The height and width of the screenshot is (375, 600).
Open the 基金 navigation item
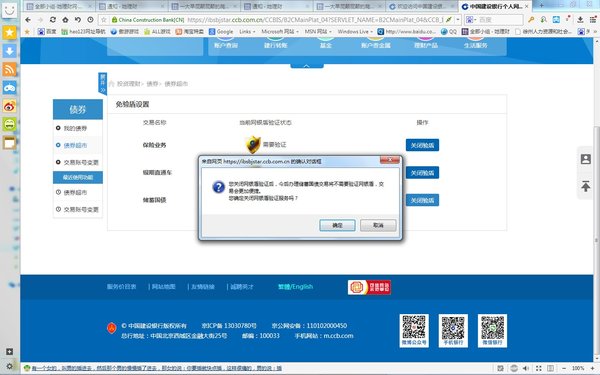[x=326, y=45]
